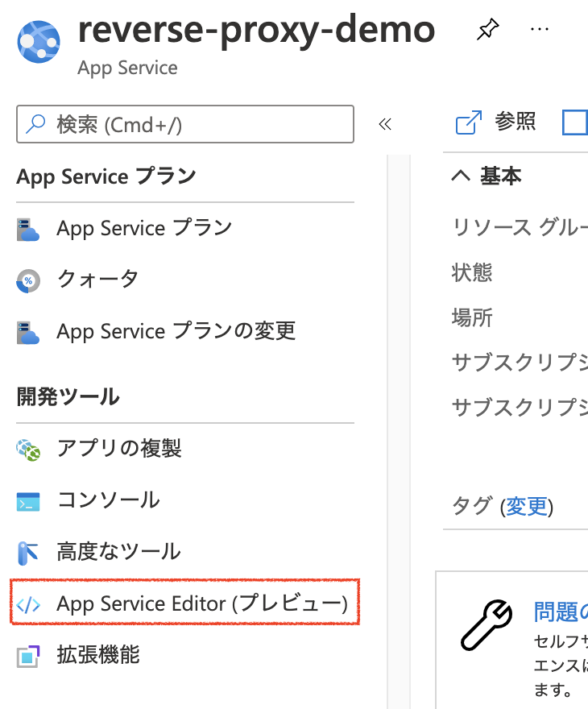The width and height of the screenshot is (588, 709).
Task: Click the reverse-proxy-demo title text
Action: click(x=256, y=30)
